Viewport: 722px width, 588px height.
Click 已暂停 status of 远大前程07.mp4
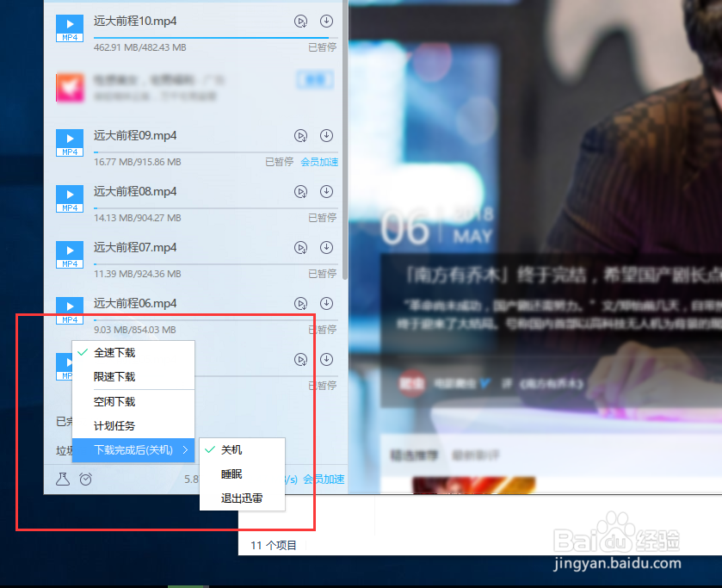click(x=323, y=274)
